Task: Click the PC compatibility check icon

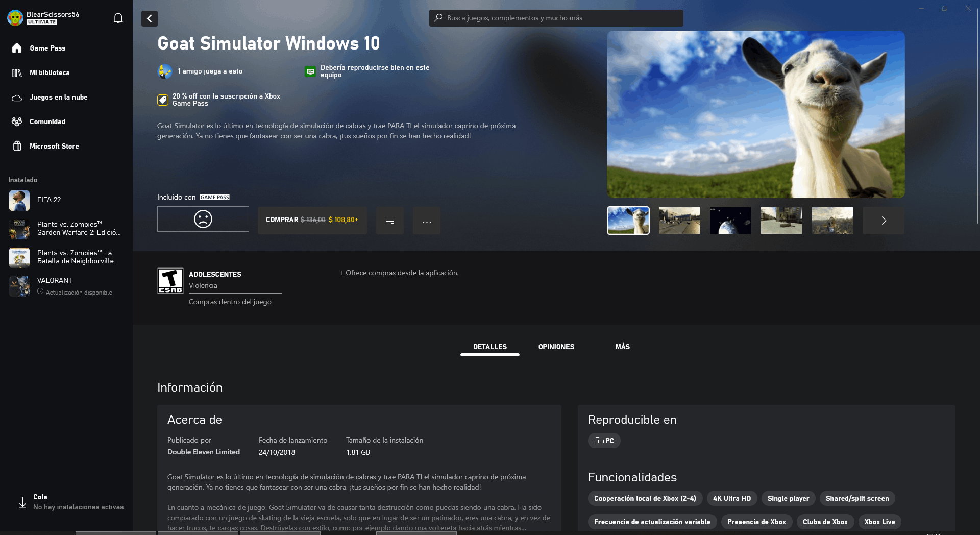Action: [310, 71]
